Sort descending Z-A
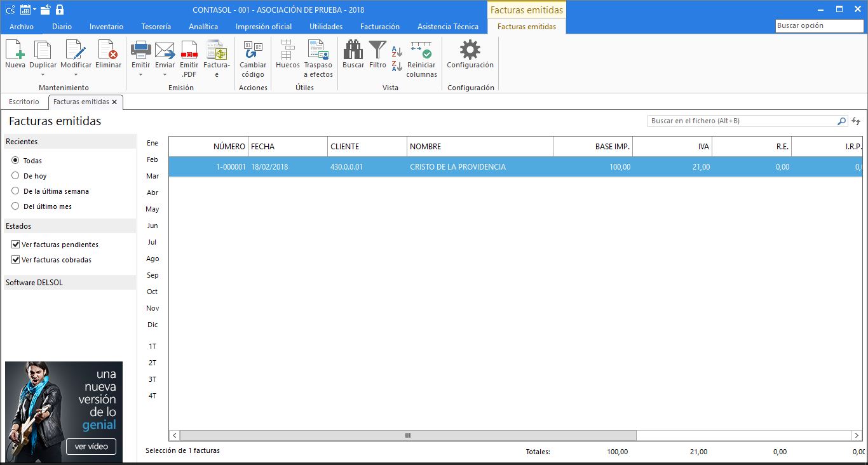Screen dimensions: 868x465 point(397,65)
